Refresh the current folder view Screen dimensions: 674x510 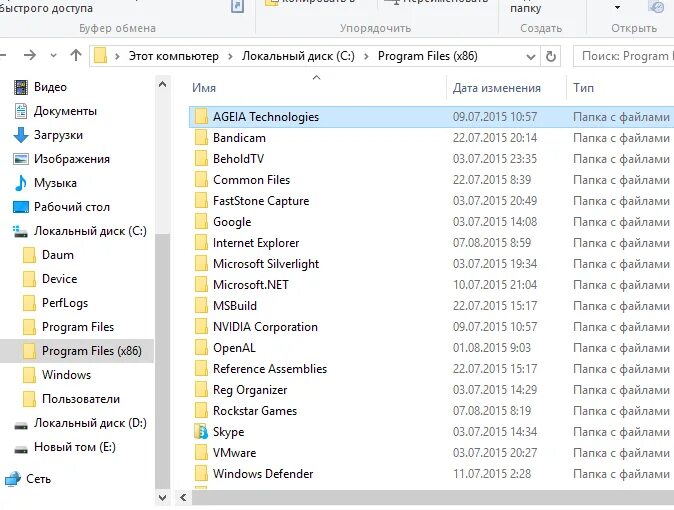pos(551,56)
